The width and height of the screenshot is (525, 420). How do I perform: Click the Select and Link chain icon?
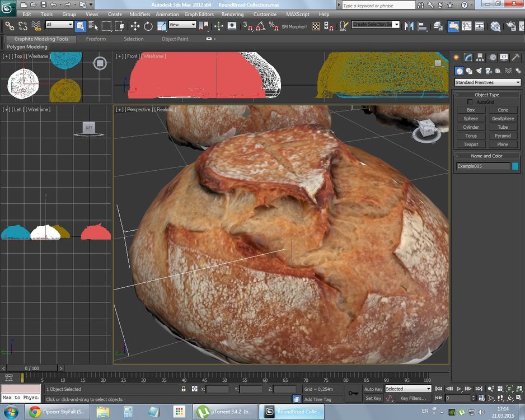coord(10,26)
